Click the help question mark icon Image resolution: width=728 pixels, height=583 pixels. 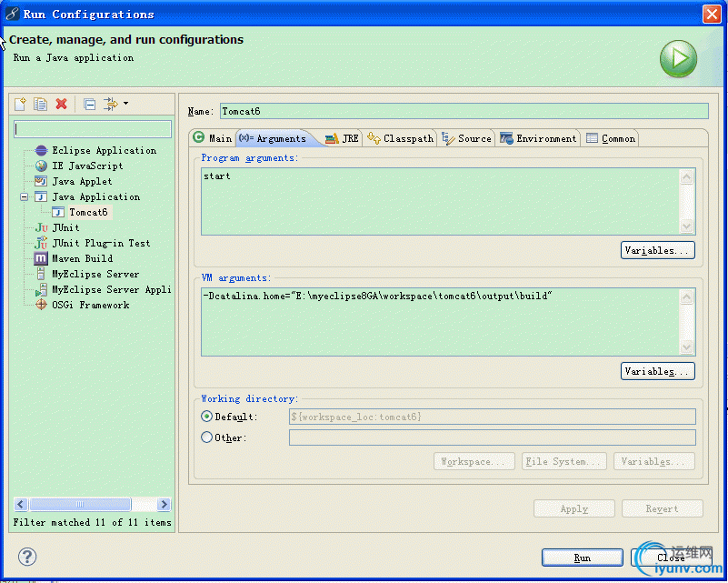tap(27, 557)
